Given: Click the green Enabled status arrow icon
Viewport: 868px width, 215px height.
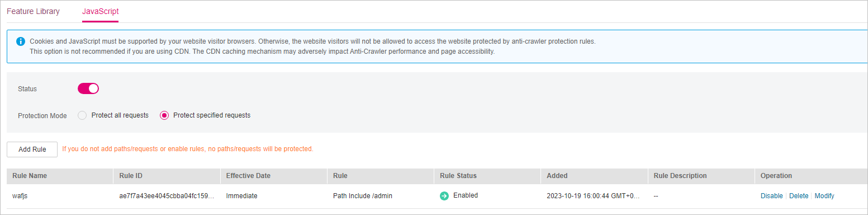Looking at the screenshot, I should 444,196.
